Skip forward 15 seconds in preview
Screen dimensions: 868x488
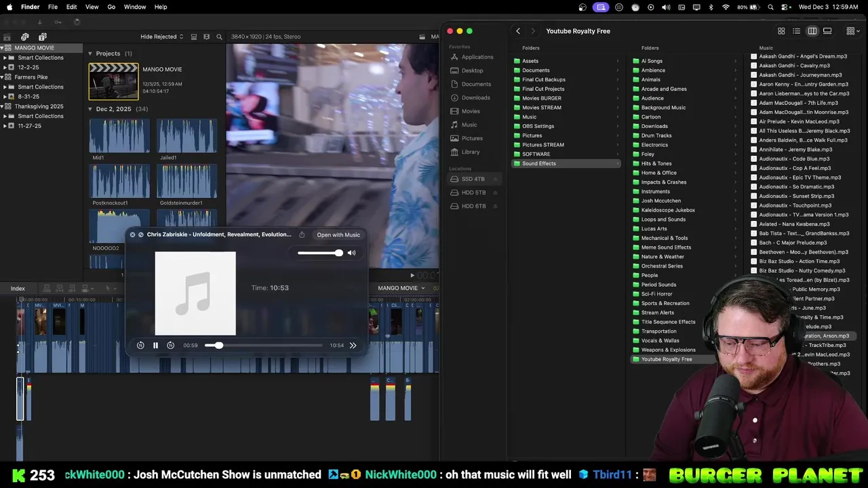pos(170,346)
